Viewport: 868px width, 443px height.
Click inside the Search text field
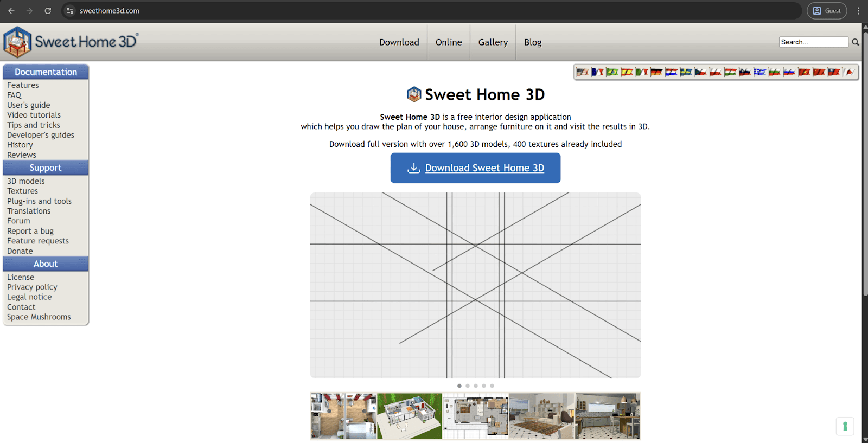tap(813, 42)
